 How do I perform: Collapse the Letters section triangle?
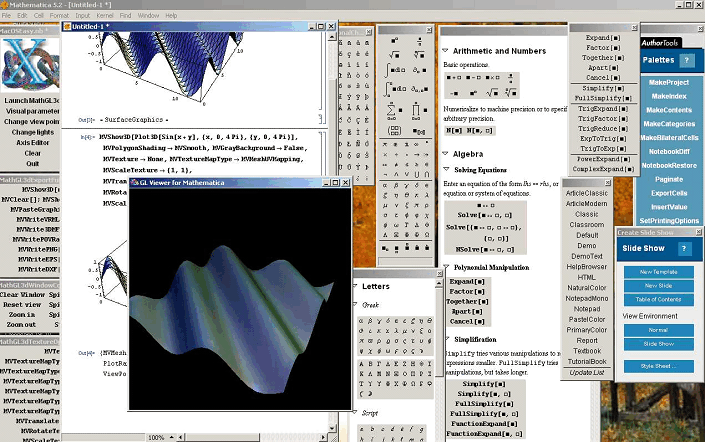(x=355, y=286)
